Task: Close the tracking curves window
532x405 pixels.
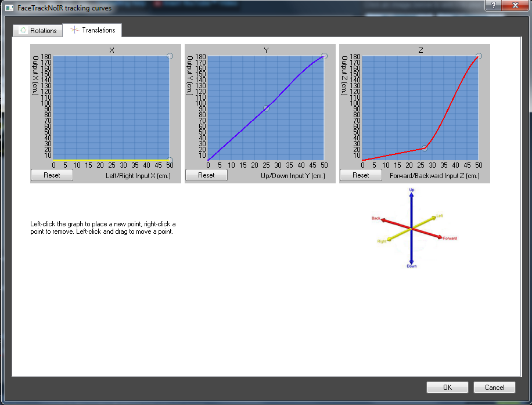Action: point(515,5)
